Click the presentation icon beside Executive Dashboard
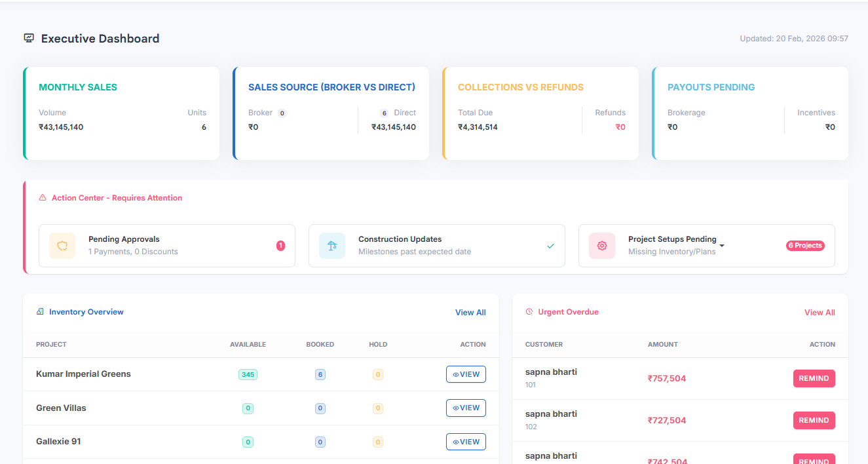The height and width of the screenshot is (464, 868). 28,38
